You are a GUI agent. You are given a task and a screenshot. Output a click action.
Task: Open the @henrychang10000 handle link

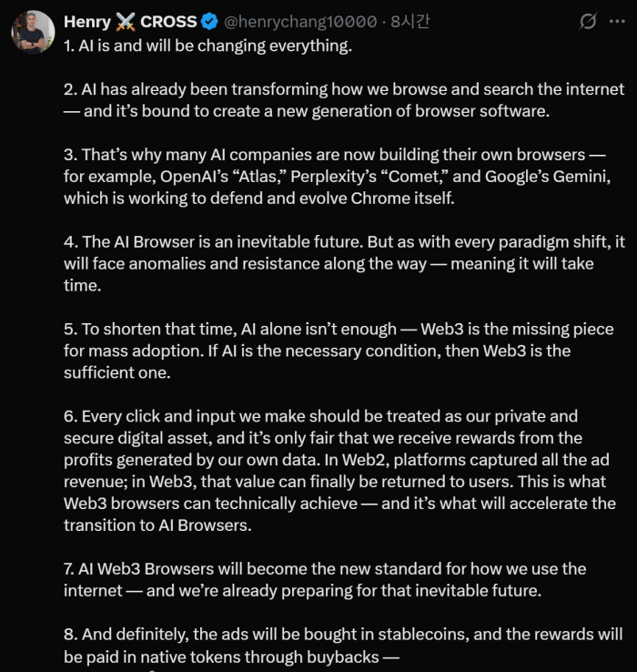[300, 21]
